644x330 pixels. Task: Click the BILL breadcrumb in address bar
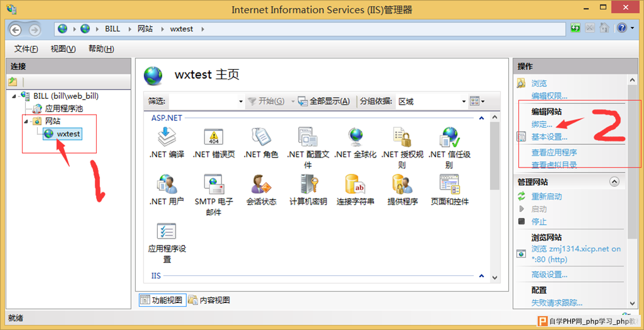pyautogui.click(x=113, y=29)
